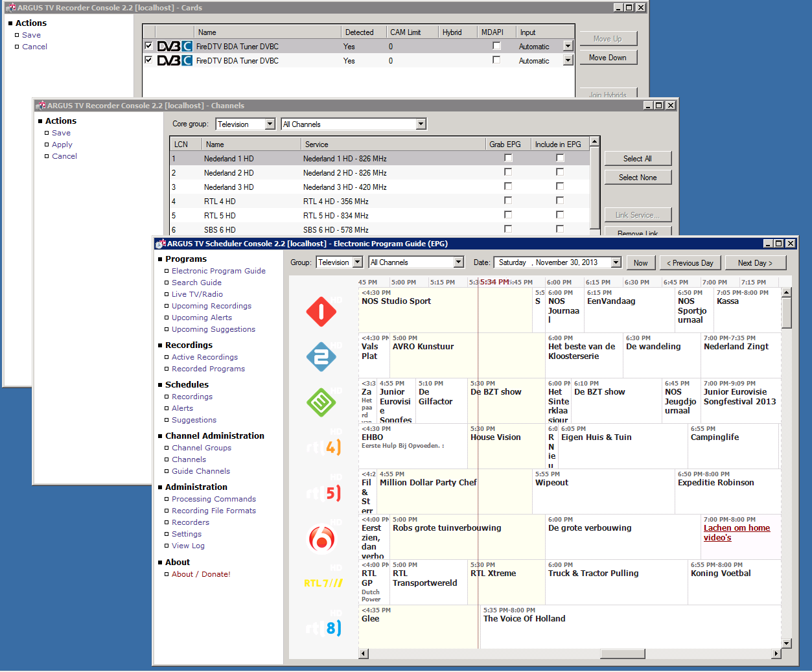The image size is (812, 672).
Task: Open Recorded Programs in sidebar
Action: [208, 369]
